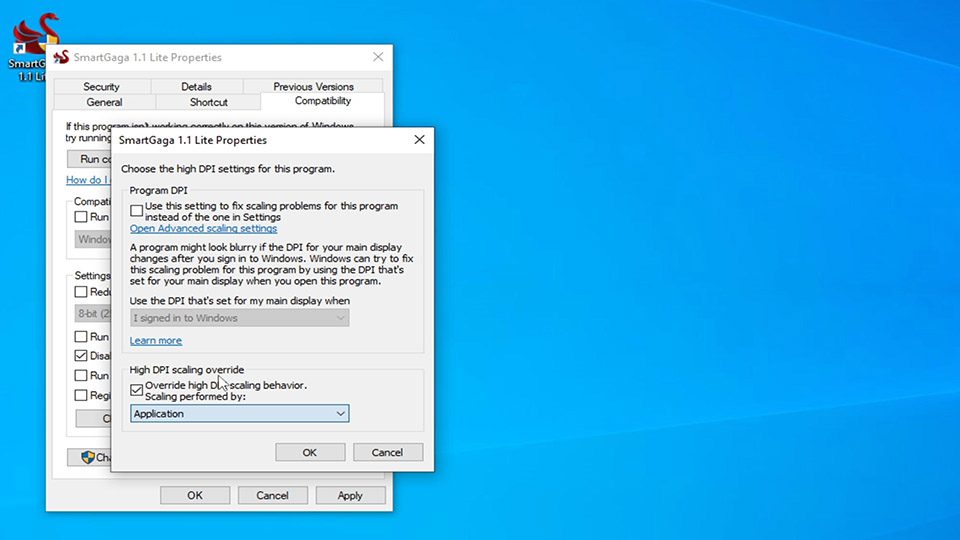Click the Windows version dropdown in background window

[x=93, y=239]
